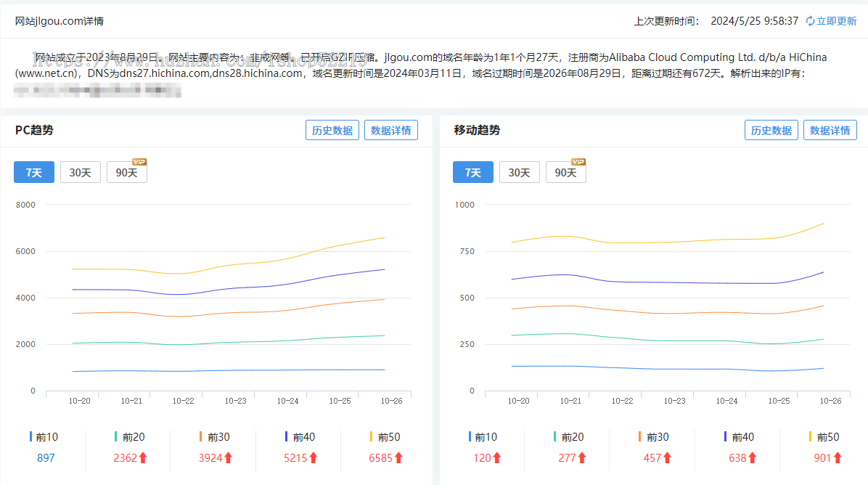
Task: Click VIP badge on PC趋势 90天 tab
Action: coord(139,162)
